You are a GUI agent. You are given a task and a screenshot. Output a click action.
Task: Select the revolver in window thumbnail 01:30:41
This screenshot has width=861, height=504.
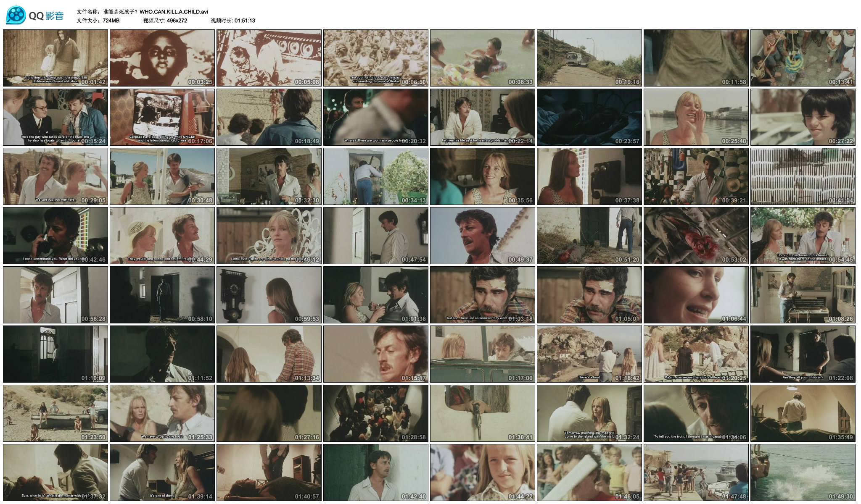pyautogui.click(x=482, y=413)
